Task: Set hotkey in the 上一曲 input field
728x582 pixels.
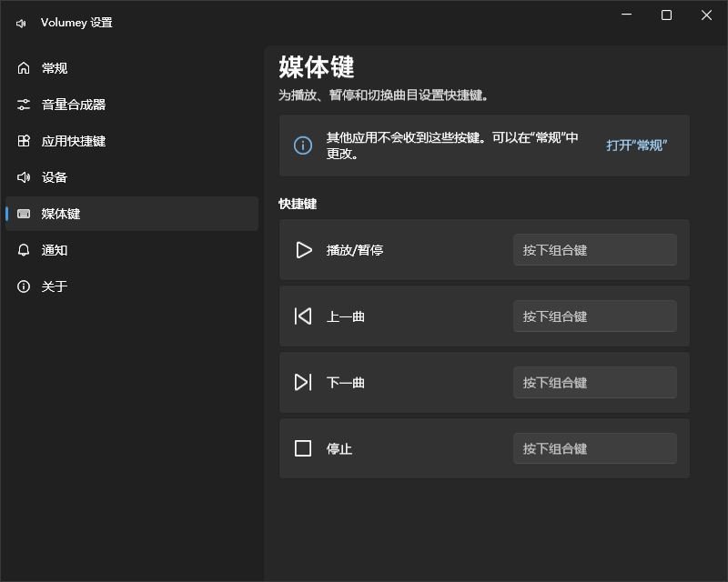Action: click(595, 316)
